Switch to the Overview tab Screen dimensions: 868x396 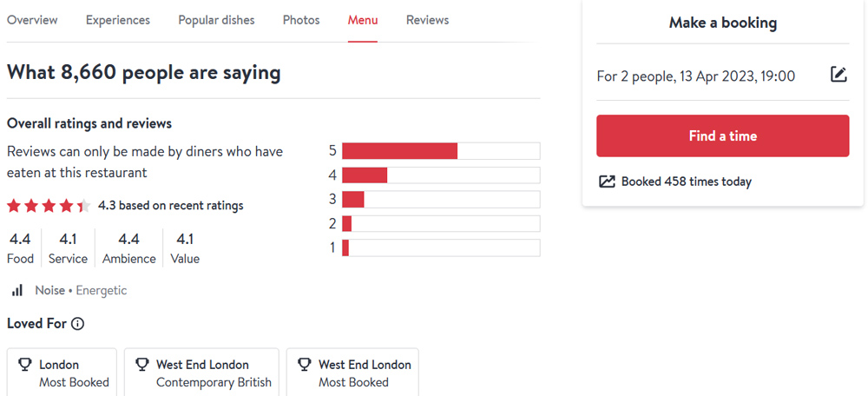tap(32, 20)
